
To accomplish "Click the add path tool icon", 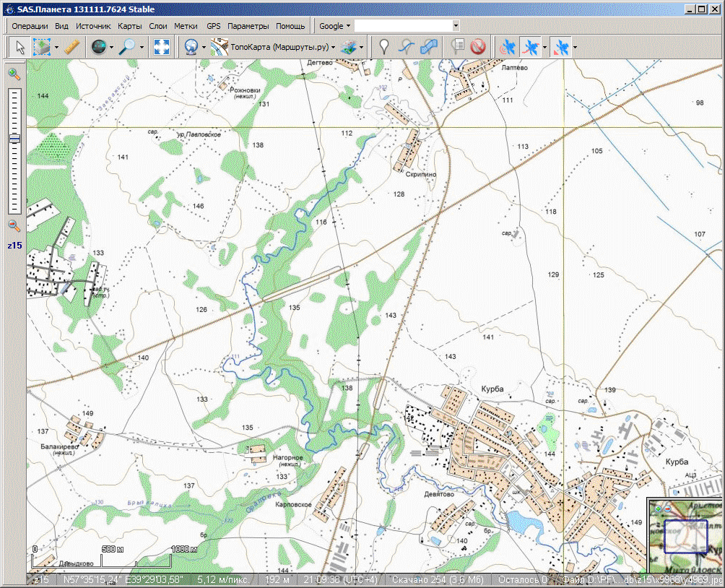I will pyautogui.click(x=407, y=48).
